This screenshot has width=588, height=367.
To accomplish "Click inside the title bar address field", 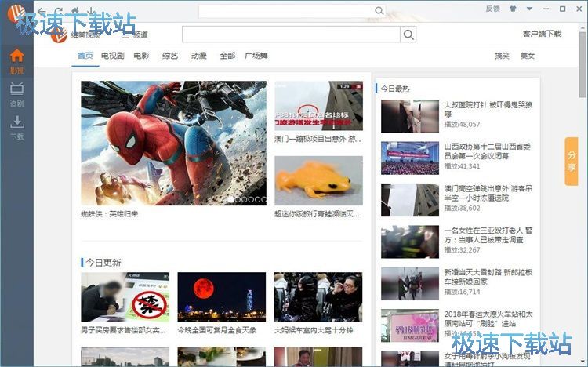I will [x=287, y=11].
